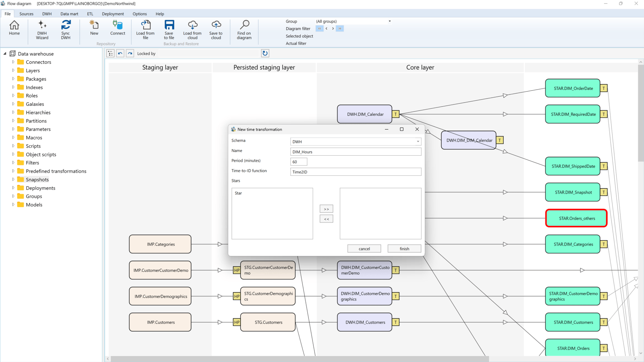This screenshot has width=644, height=362.
Task: Step to the previous diagram filter
Action: point(326,29)
